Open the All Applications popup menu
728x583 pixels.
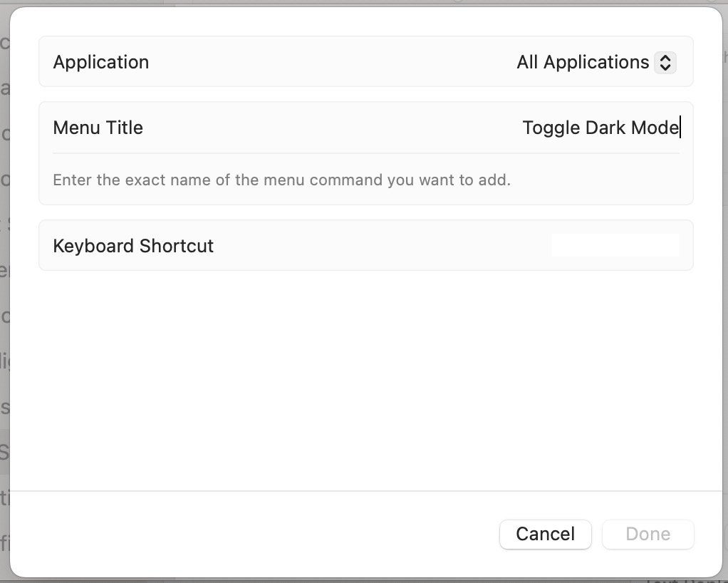pos(583,63)
